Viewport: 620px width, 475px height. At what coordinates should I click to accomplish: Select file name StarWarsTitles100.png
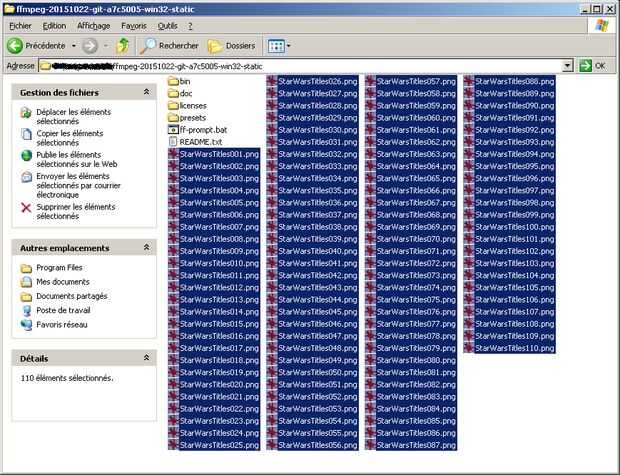(515, 227)
